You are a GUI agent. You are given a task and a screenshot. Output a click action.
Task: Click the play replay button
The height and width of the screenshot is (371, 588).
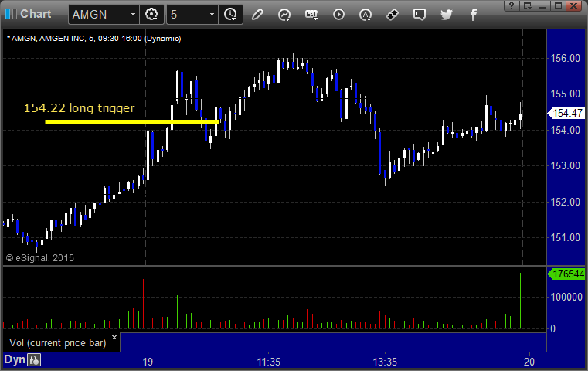point(338,15)
